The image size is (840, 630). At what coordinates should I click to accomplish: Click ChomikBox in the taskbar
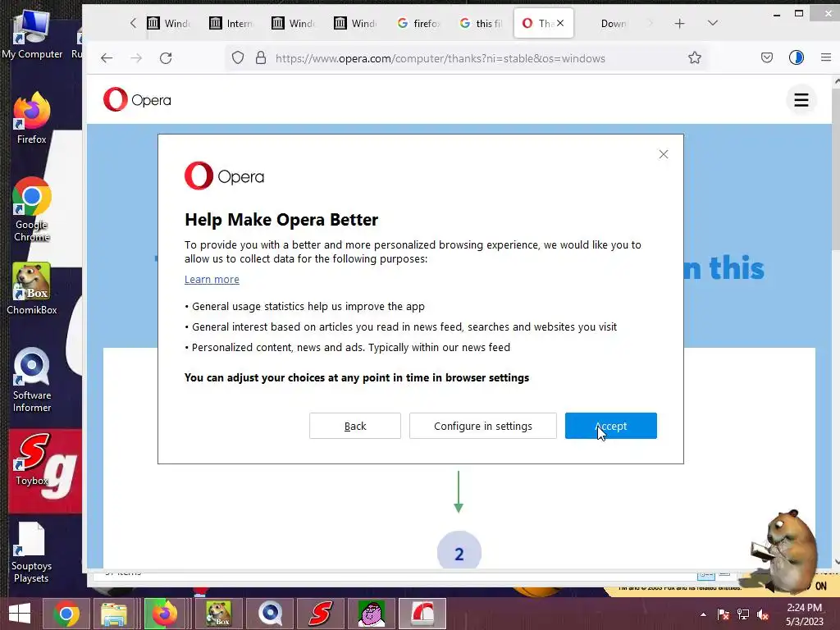[218, 614]
